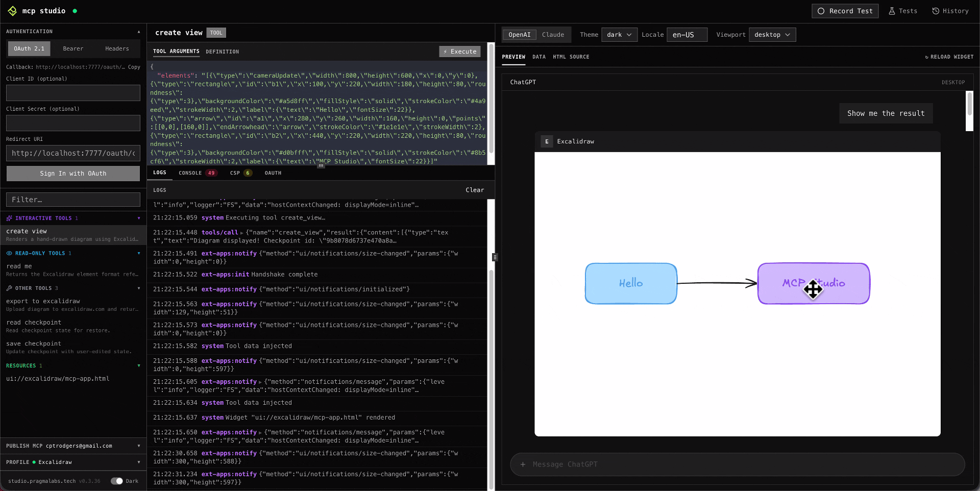
Task: Click the Client Secret input field
Action: 73,123
